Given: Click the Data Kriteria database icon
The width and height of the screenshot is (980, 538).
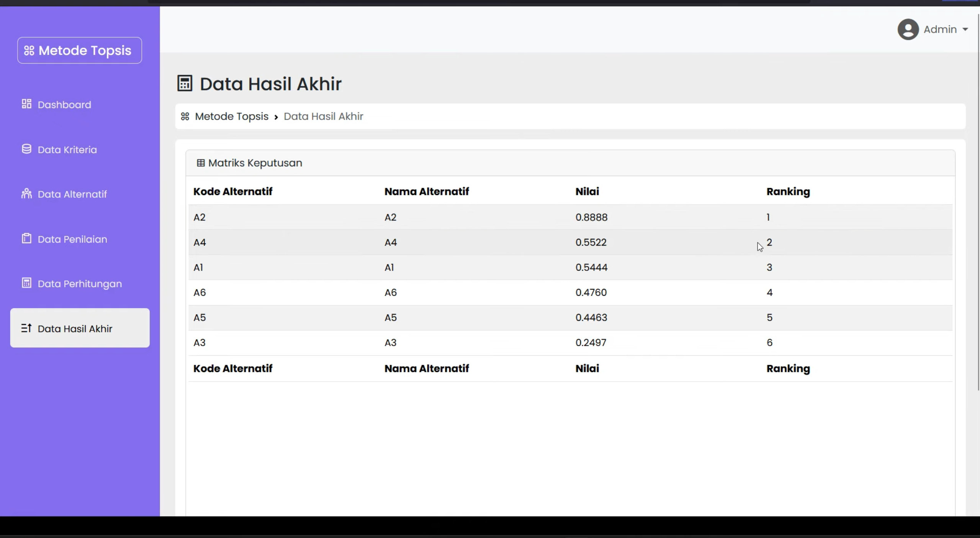Looking at the screenshot, I should click(x=26, y=149).
